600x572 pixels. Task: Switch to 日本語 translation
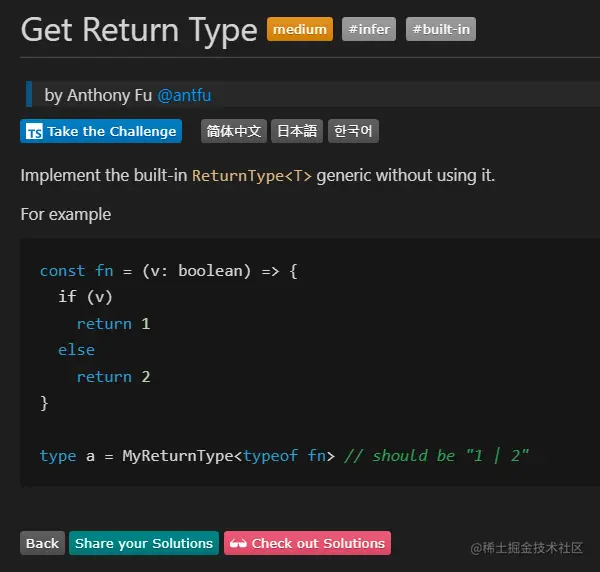click(297, 131)
